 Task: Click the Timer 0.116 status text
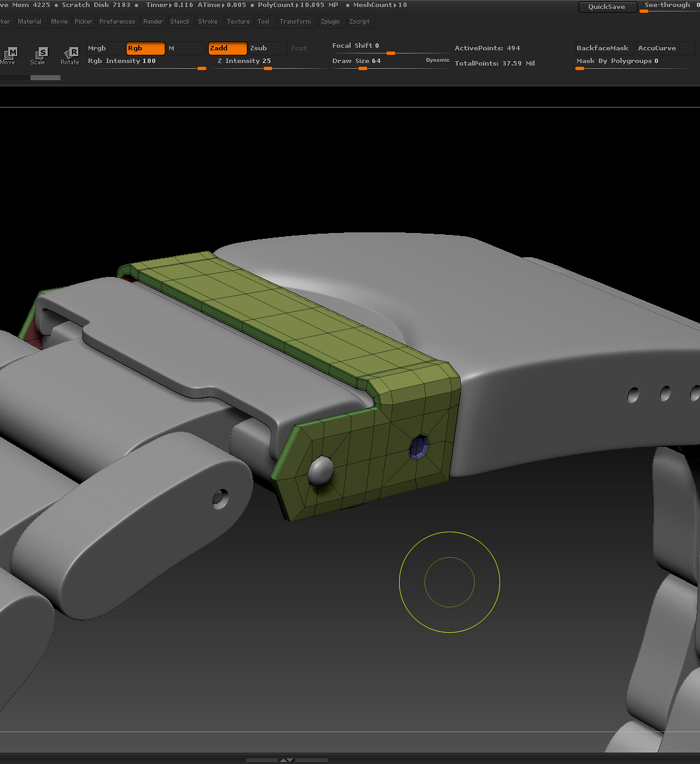click(169, 5)
